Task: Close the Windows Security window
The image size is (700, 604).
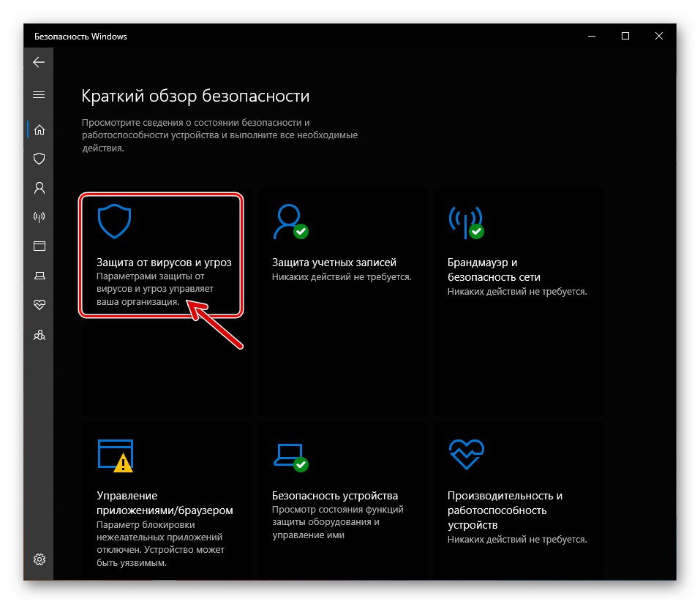Action: pos(658,36)
